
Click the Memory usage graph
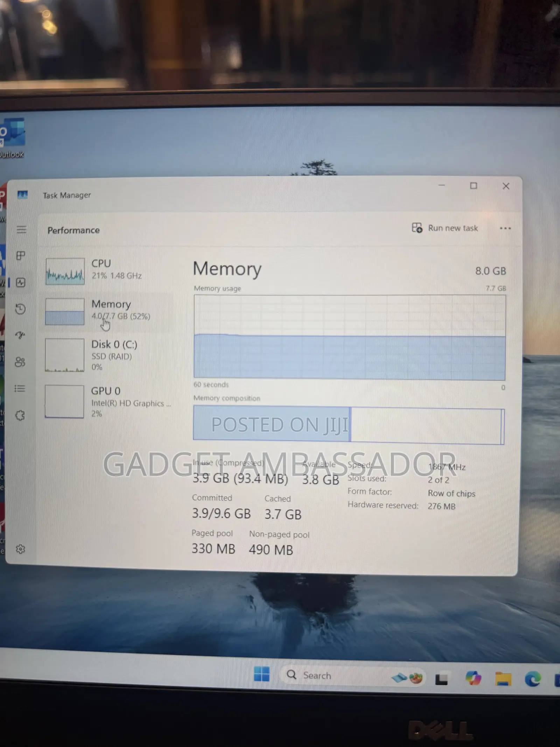point(350,337)
